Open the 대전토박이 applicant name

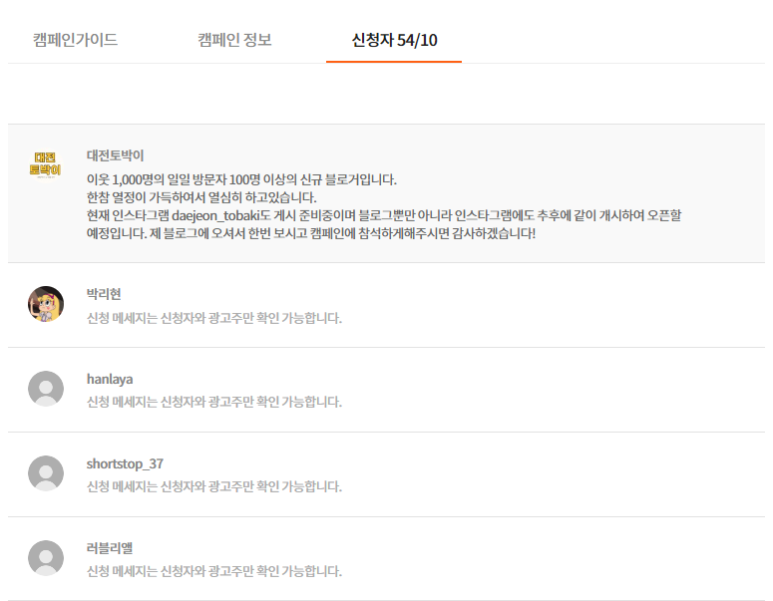point(115,156)
